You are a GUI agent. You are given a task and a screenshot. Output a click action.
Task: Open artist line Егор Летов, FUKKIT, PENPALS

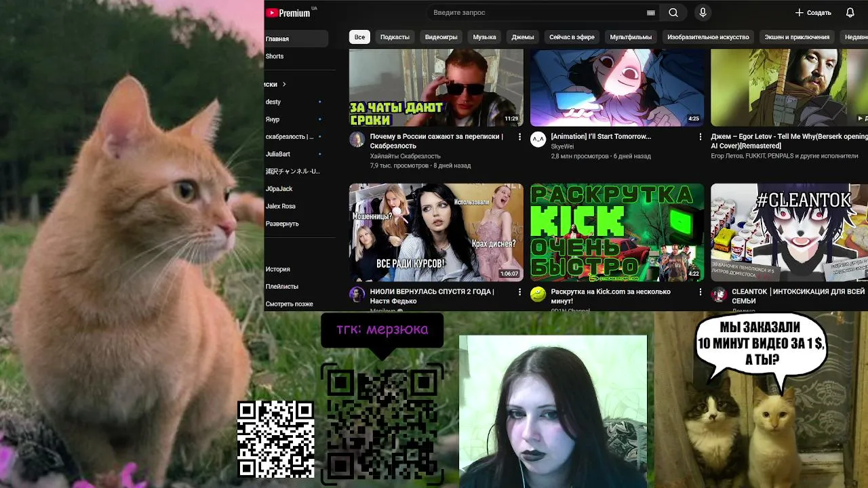[784, 156]
